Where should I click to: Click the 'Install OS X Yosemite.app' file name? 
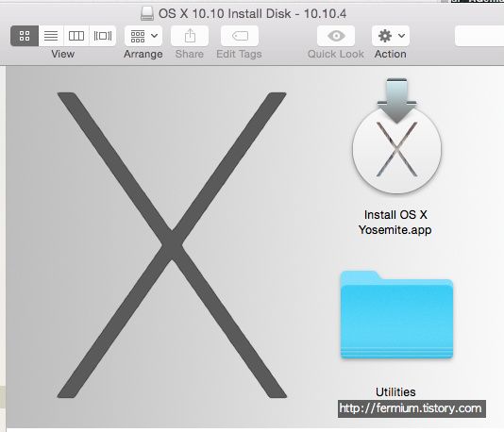coord(395,223)
